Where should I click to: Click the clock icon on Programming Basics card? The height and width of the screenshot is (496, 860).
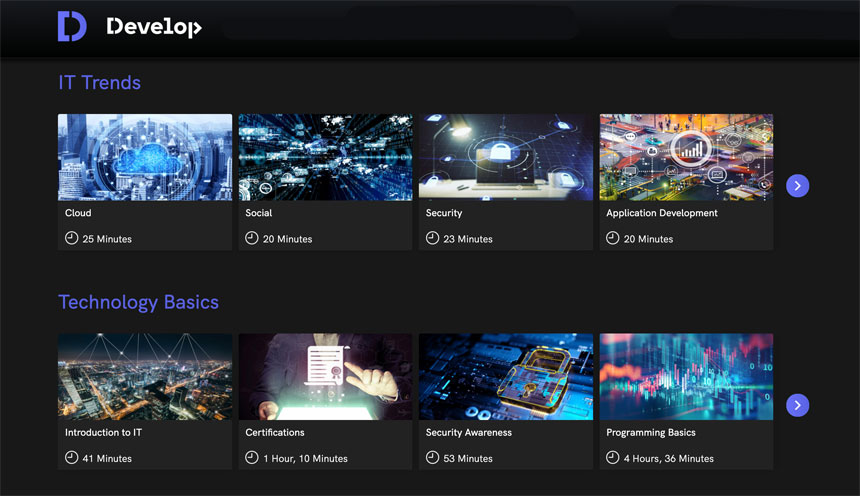[613, 458]
